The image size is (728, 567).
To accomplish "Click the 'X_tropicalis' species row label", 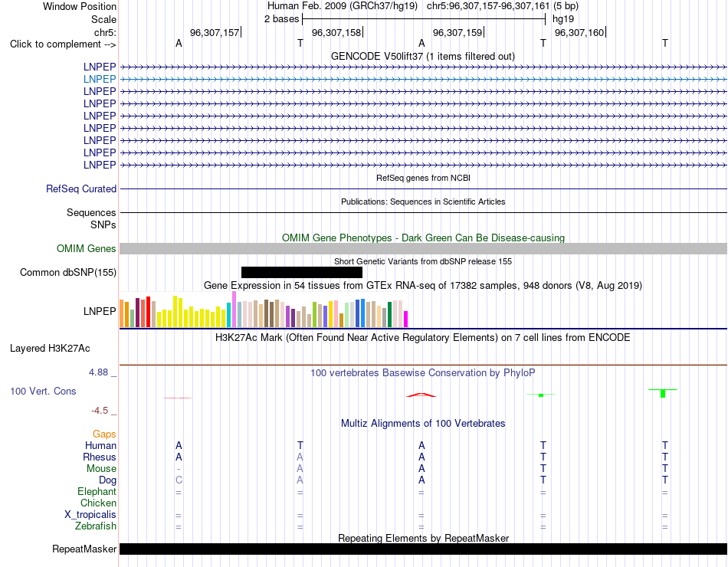I will (90, 515).
